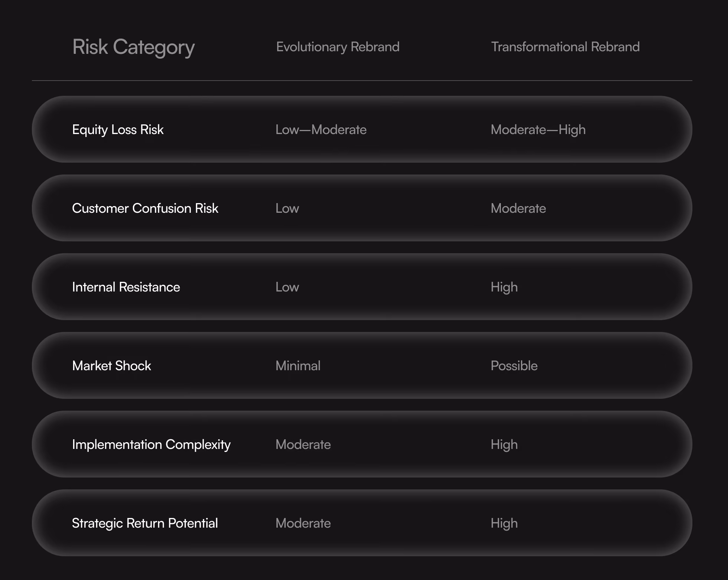Click High in Internal Resistance row
The image size is (728, 580).
pyautogui.click(x=504, y=287)
